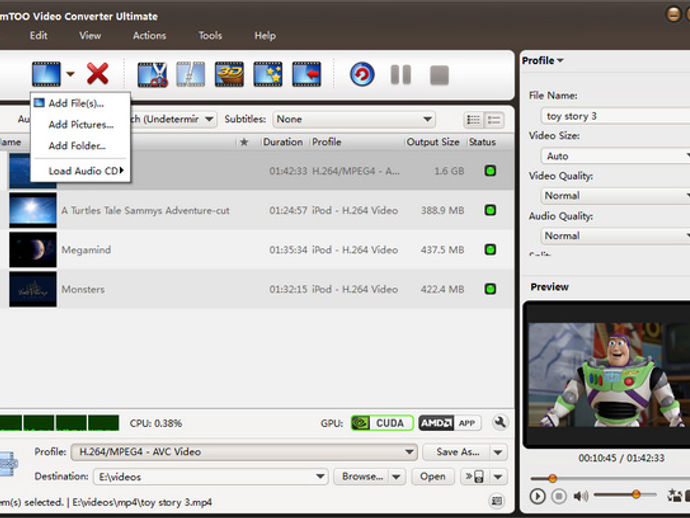Choose Add Pictures... from the menu

click(80, 125)
